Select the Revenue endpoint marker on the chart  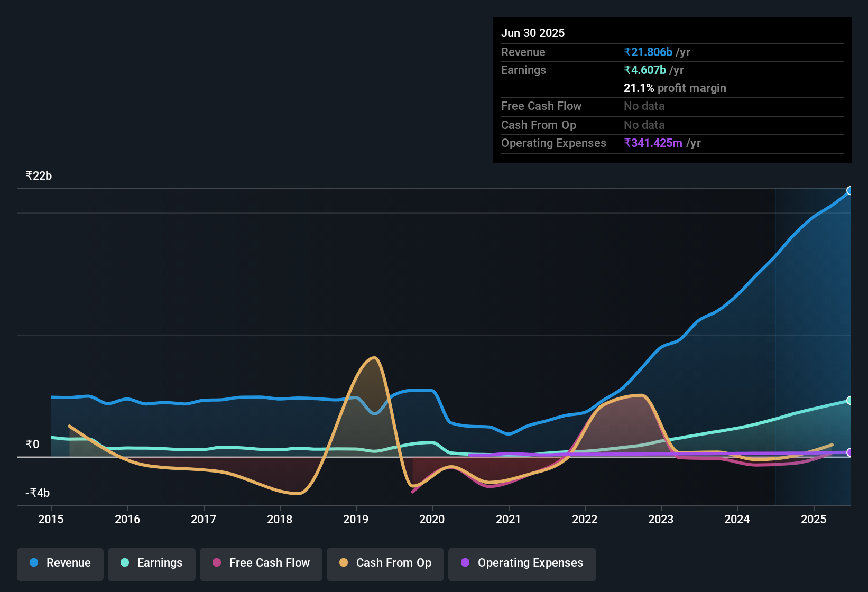tap(850, 190)
